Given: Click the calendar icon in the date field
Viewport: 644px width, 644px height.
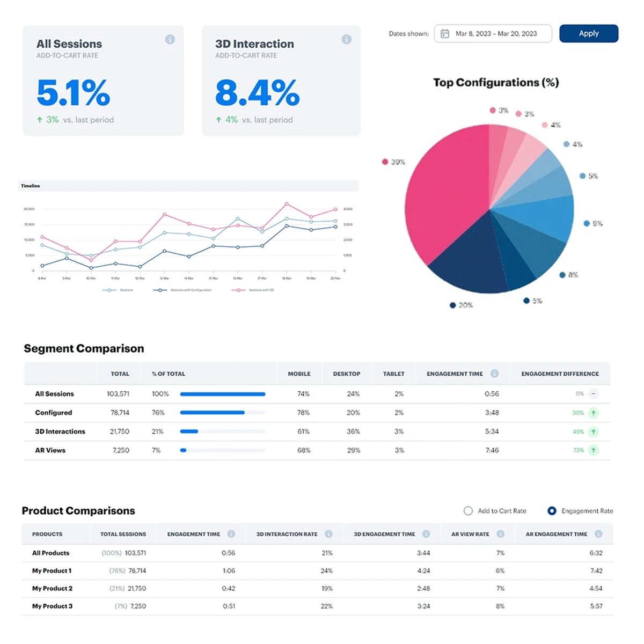Looking at the screenshot, I should pyautogui.click(x=444, y=33).
